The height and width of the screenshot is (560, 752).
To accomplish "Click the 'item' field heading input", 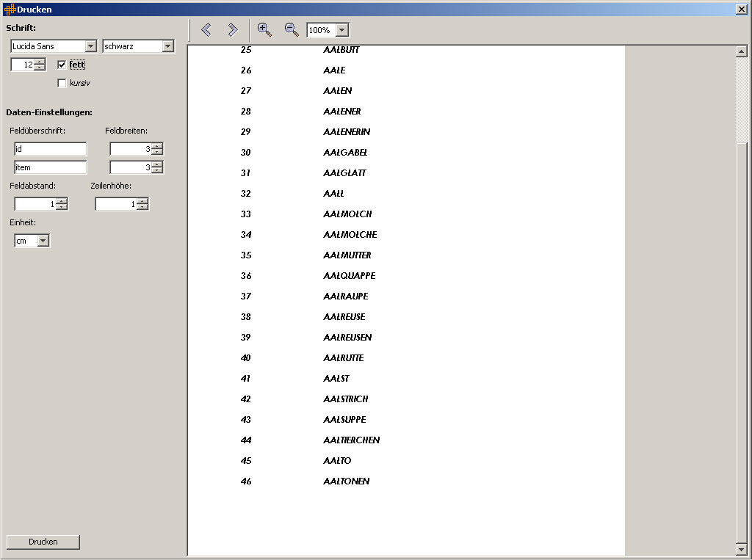I will pos(50,167).
